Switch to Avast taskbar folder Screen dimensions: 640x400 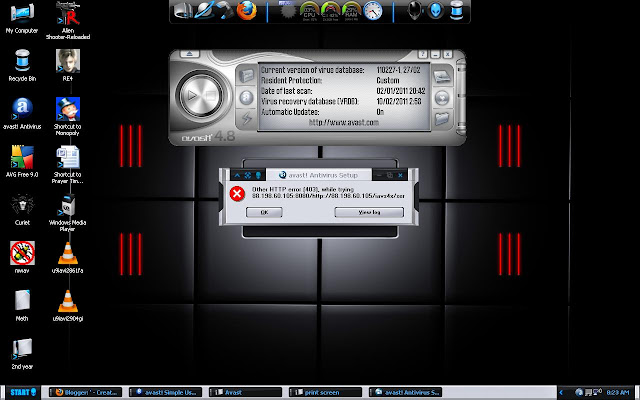point(245,393)
